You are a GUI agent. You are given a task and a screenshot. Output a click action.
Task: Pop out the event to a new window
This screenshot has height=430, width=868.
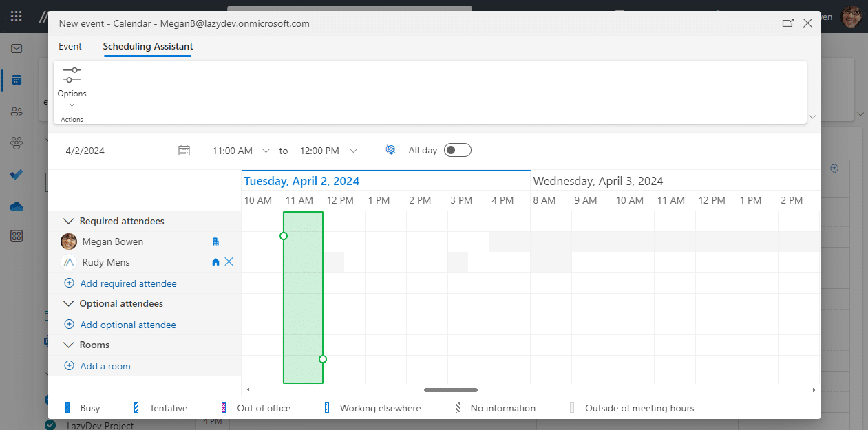pyautogui.click(x=787, y=23)
